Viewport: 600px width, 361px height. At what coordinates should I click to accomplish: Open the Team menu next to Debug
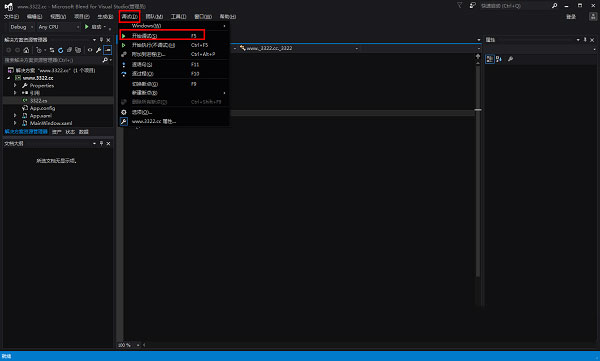(x=154, y=16)
